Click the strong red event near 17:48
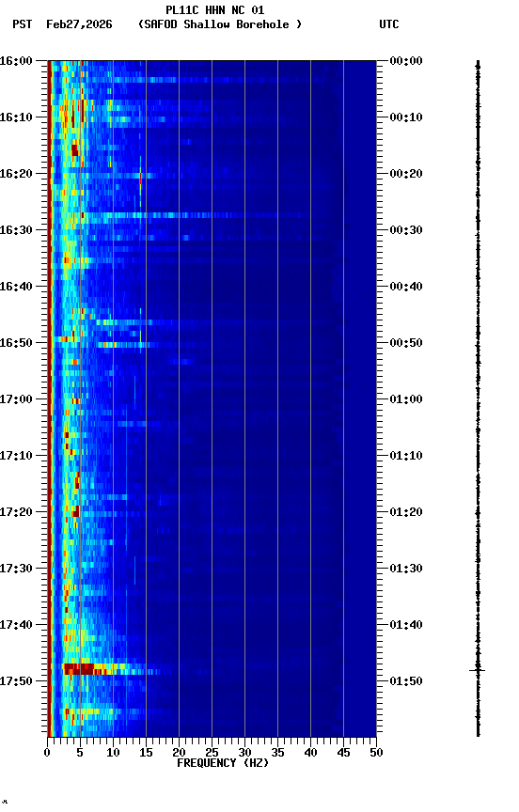 click(79, 669)
